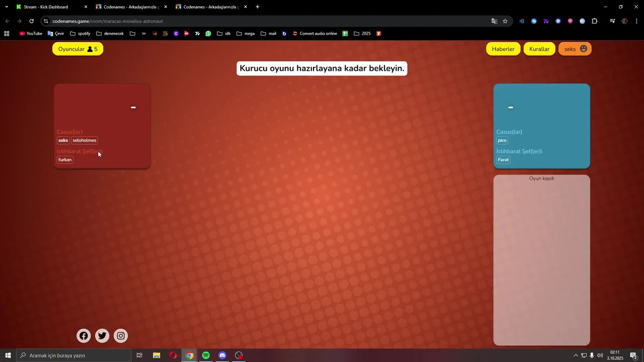Open the browser Extensions puzzle icon
644x362 pixels.
coord(595,21)
